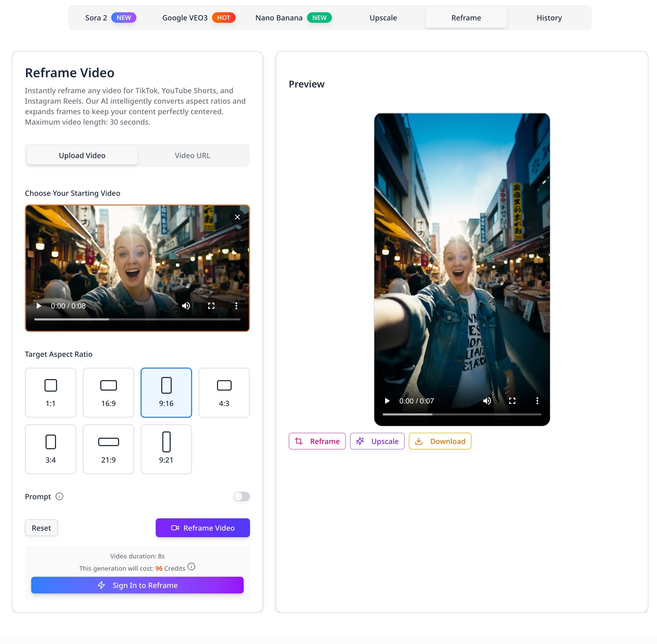This screenshot has width=657, height=644.
Task: Switch to the Video URL tab
Action: pos(192,155)
